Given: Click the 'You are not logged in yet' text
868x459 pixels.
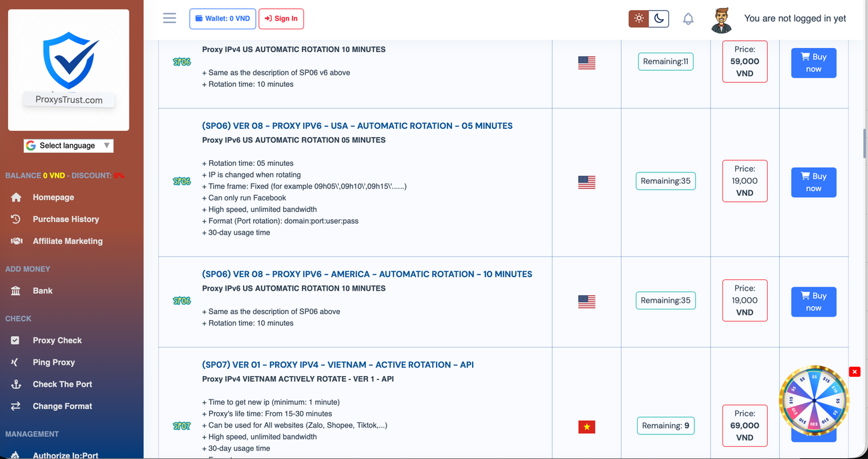Looking at the screenshot, I should [x=795, y=19].
